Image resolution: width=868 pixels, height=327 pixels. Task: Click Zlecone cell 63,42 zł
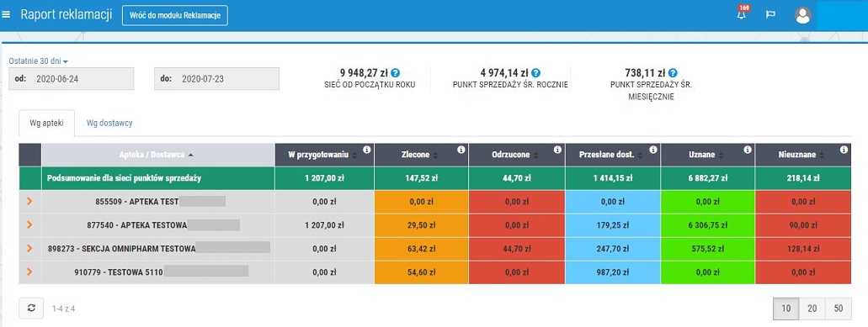point(421,249)
